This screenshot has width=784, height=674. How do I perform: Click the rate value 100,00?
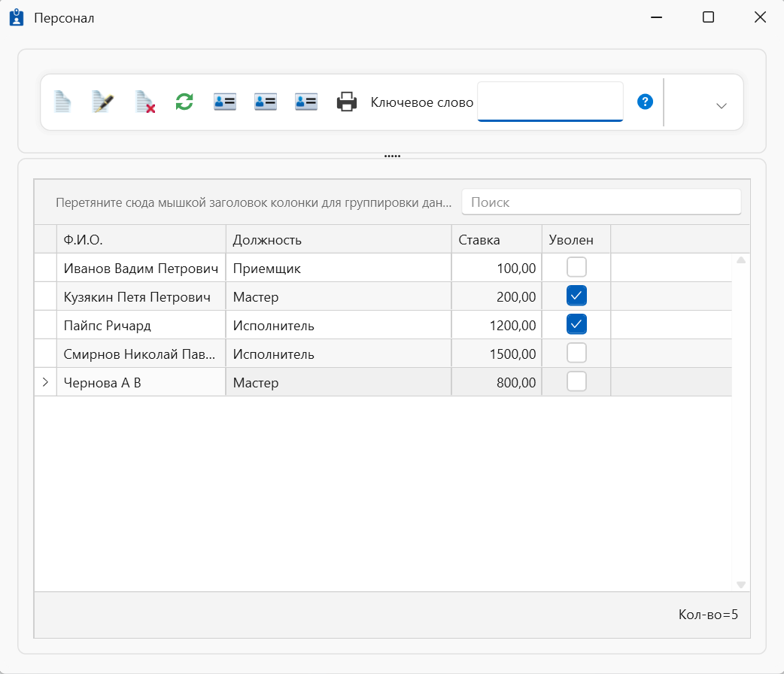coord(516,269)
